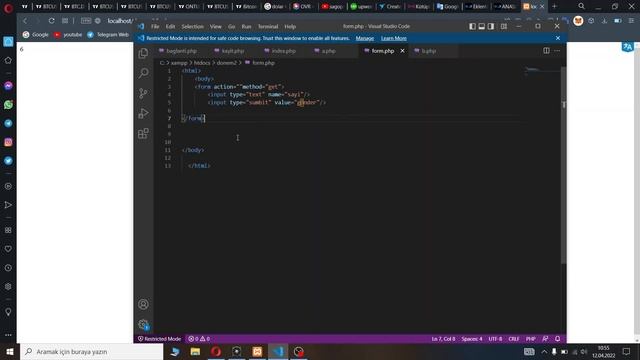640x360 pixels.
Task: Open the File menu
Action: point(155,27)
